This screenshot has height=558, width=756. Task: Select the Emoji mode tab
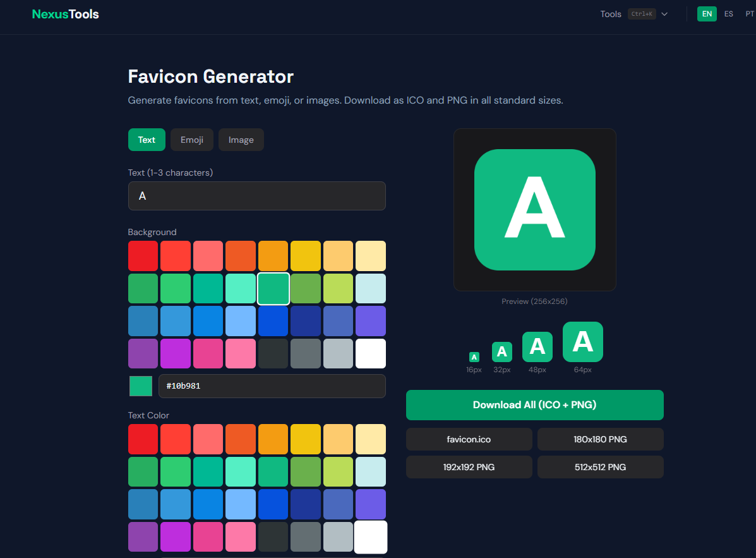pyautogui.click(x=192, y=140)
